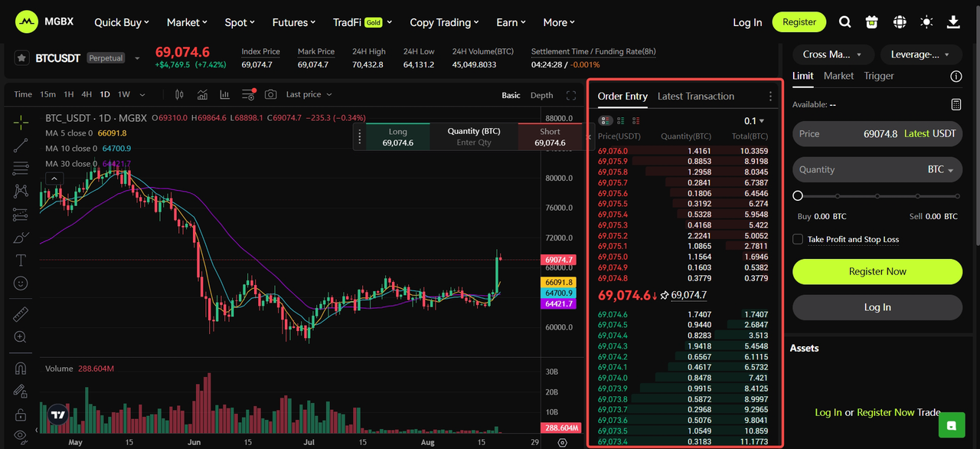Click the Log In button below Register Now
This screenshot has width=980, height=449.
coord(877,307)
